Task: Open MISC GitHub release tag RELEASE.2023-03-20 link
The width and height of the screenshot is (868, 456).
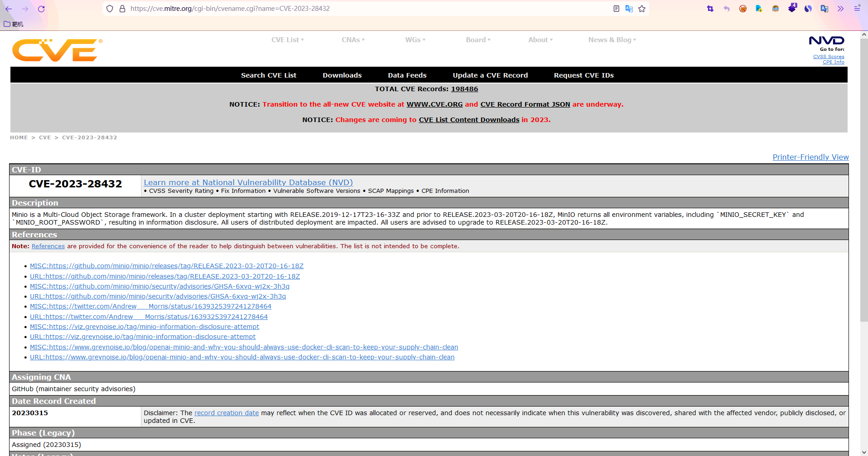Action: [x=167, y=266]
